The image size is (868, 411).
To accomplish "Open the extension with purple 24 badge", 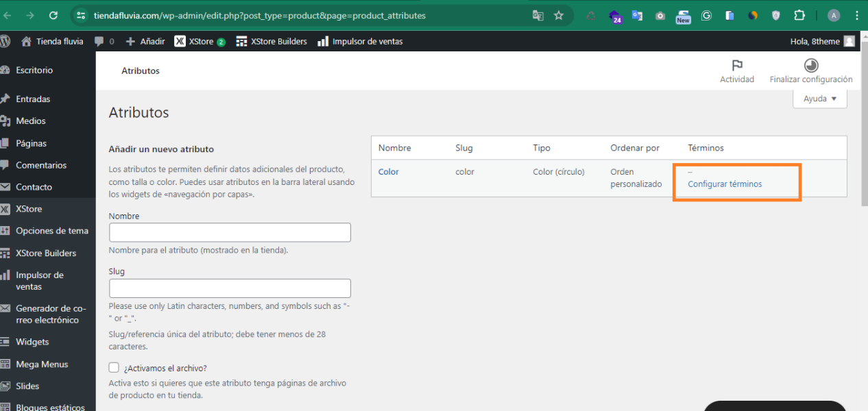I will pyautogui.click(x=615, y=16).
